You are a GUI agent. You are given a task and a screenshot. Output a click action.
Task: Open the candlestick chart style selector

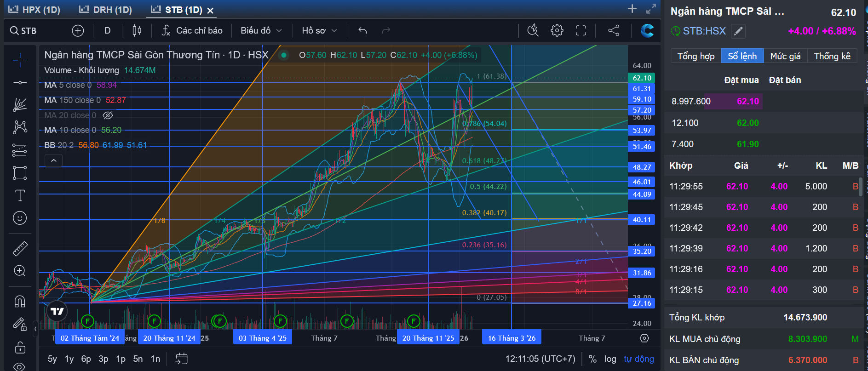[137, 31]
